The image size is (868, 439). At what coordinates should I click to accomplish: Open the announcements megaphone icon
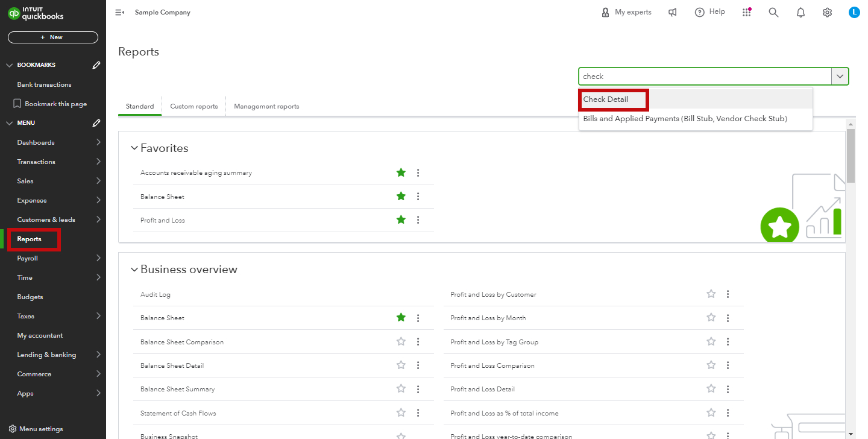pyautogui.click(x=673, y=12)
